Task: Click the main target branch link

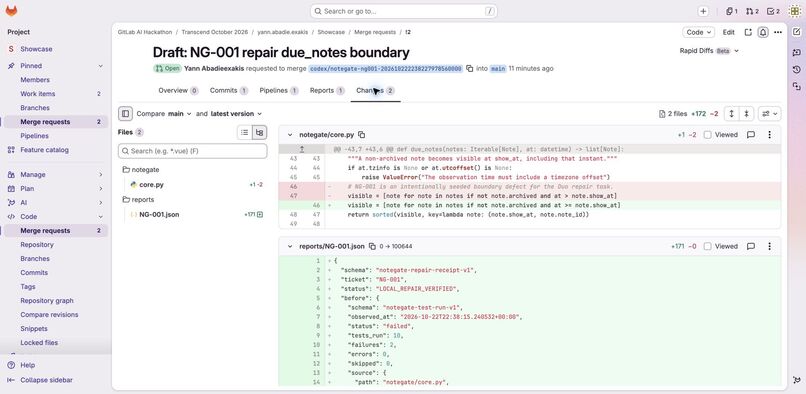Action: tap(498, 68)
